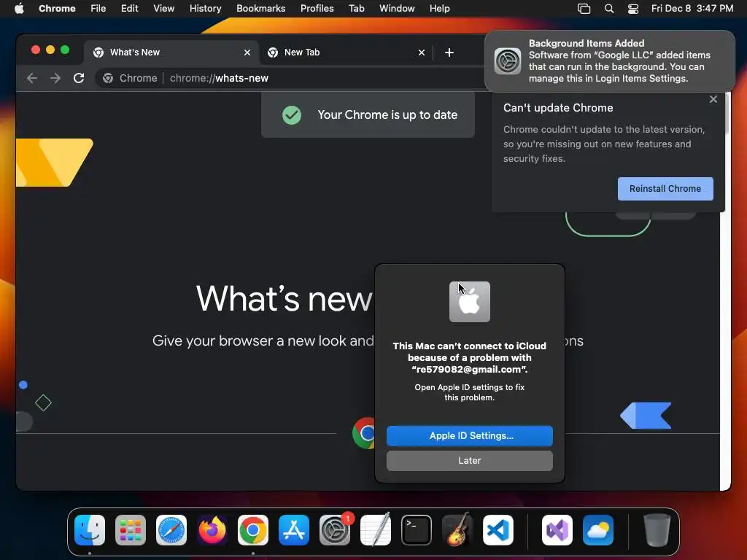Click the Apple logo in iCloud dialog

click(470, 302)
